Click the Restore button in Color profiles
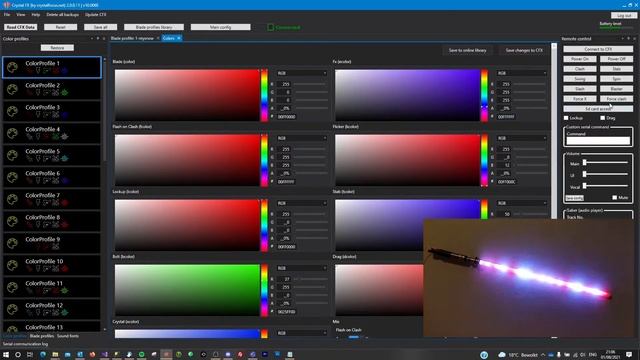640x360 pixels. coord(57,48)
